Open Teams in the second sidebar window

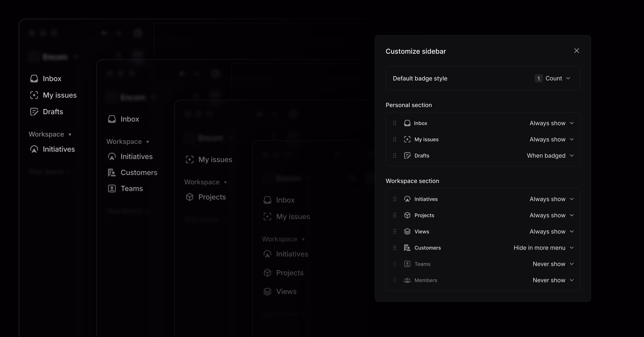[125, 189]
